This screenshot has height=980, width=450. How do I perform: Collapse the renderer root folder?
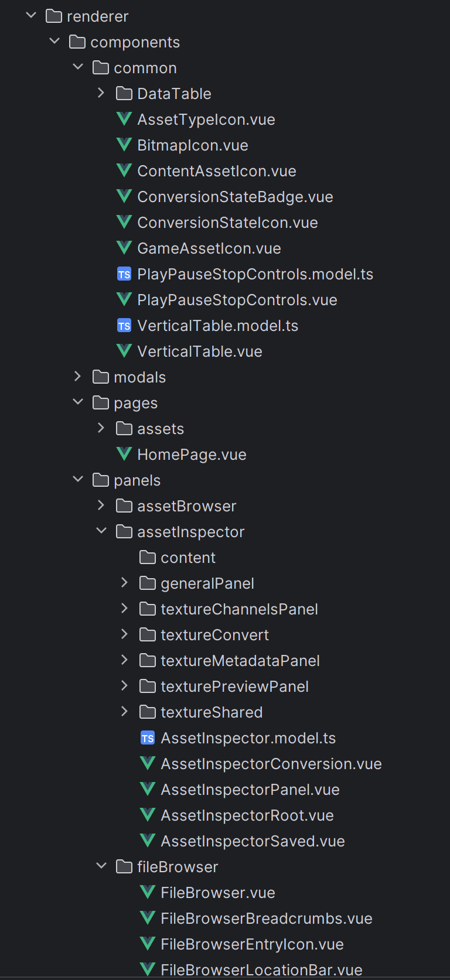click(x=31, y=16)
